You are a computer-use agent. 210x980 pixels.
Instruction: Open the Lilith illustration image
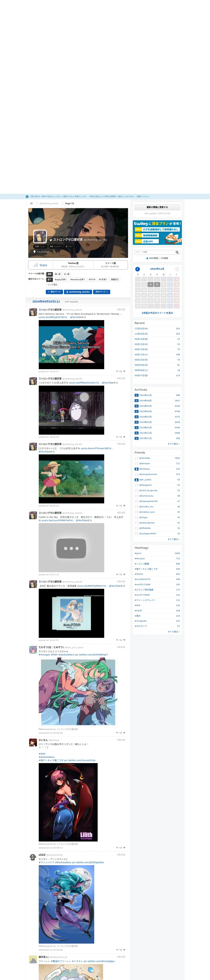point(68,802)
